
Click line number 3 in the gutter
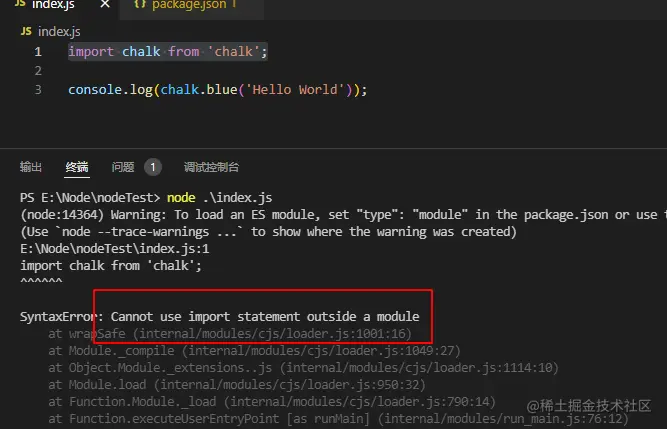[x=38, y=90]
